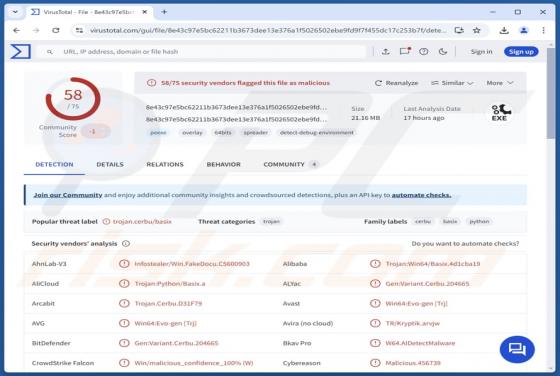Click the URL or file hash search field
This screenshot has height=376, width=560.
pos(204,52)
